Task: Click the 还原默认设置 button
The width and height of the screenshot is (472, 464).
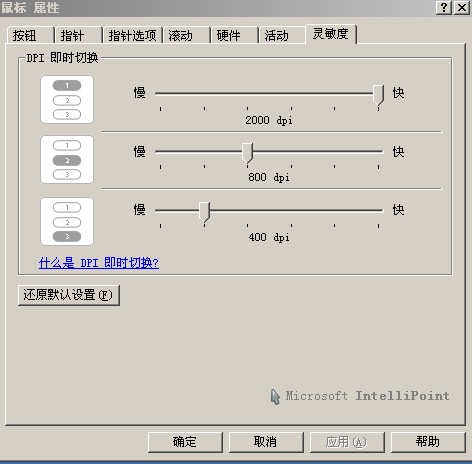Action: click(69, 295)
